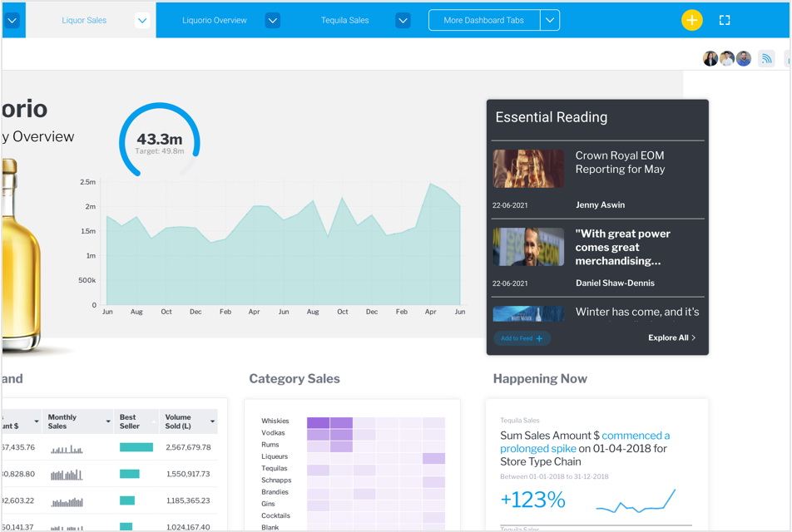792x532 pixels.
Task: Expand the Tequila Sales tab menu
Action: [403, 21]
